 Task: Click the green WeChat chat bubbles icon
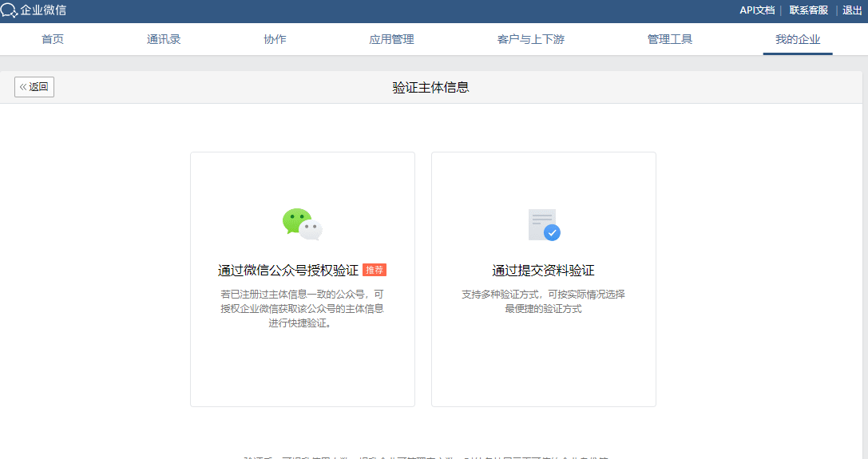[x=303, y=224]
